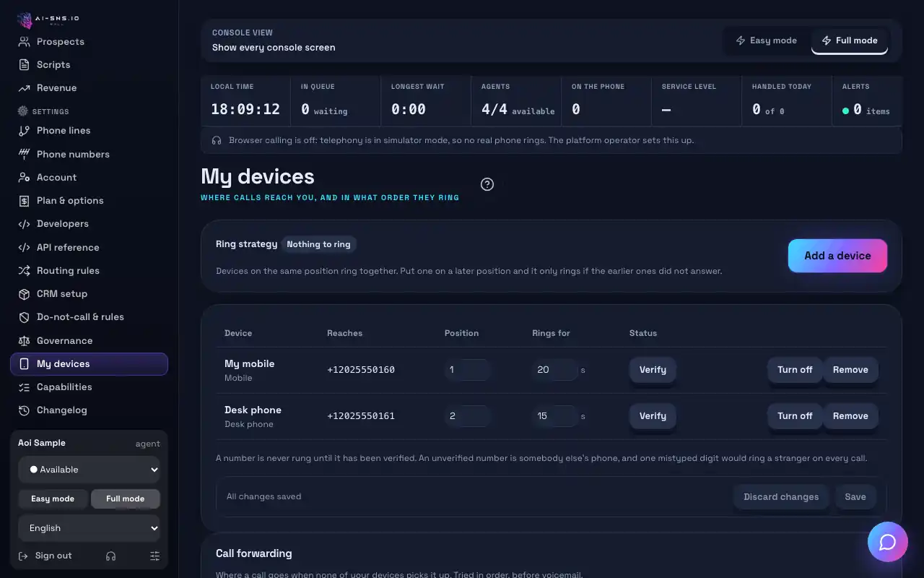Click the Governance scales icon
Image resolution: width=924 pixels, height=578 pixels.
pos(24,340)
